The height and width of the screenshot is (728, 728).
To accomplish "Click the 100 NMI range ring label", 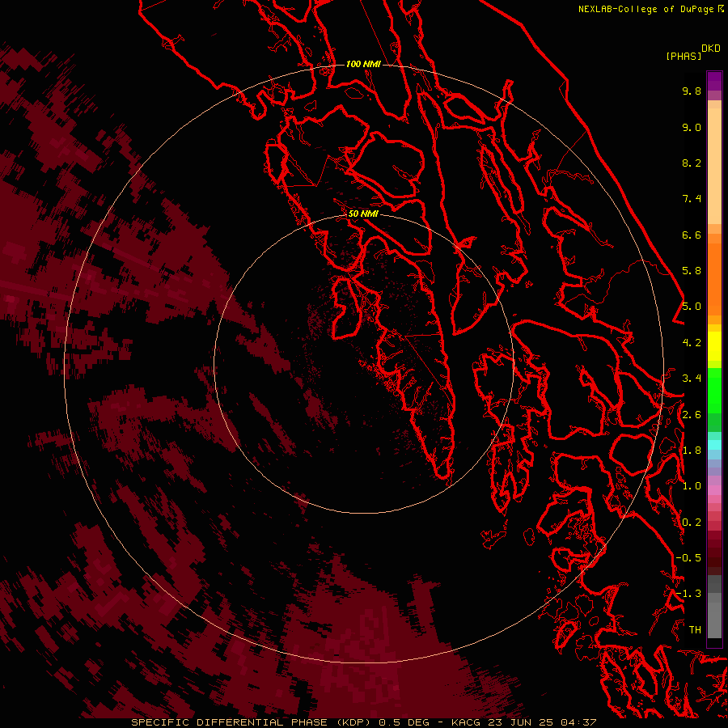I will pos(363,64).
